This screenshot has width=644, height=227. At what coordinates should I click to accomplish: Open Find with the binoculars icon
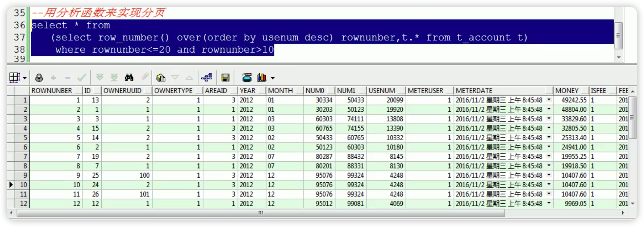[129, 78]
